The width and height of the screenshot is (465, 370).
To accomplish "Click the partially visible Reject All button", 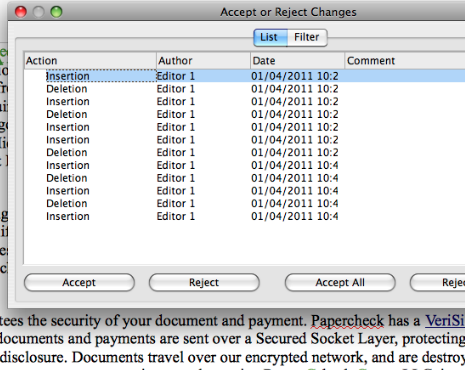I will (x=438, y=282).
